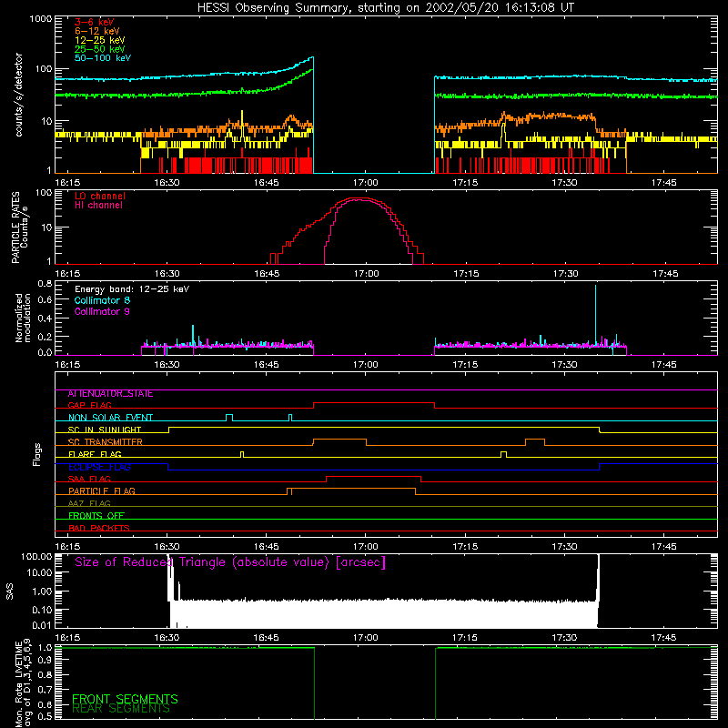
Task: Click the '100.00' tick on SAS axis
Action: (x=36, y=557)
